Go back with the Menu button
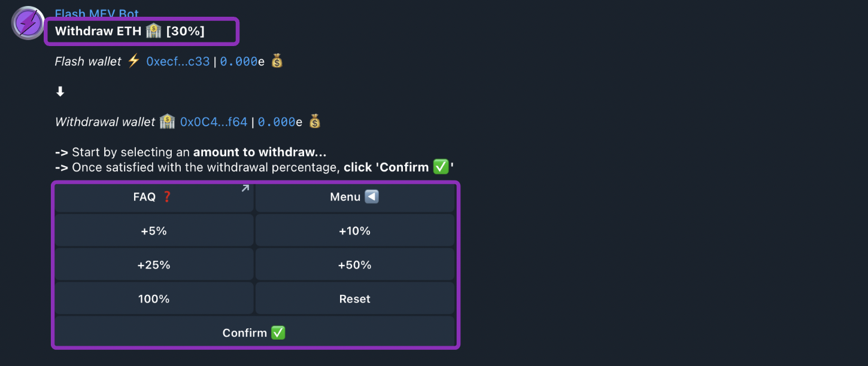 click(354, 197)
